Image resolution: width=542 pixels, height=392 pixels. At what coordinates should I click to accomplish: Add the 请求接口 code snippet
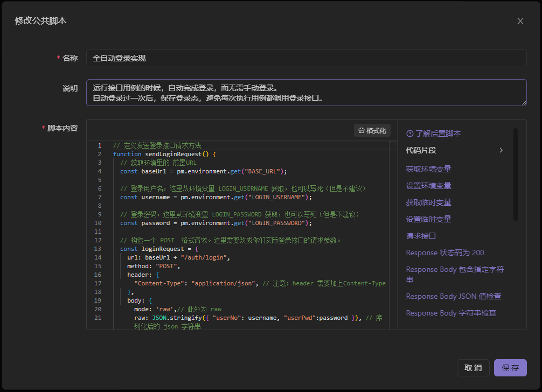click(x=421, y=236)
